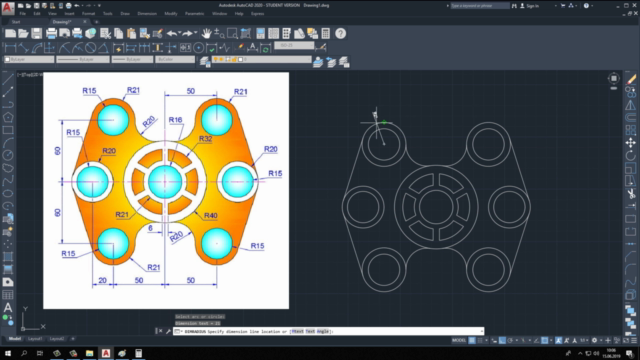640x360 pixels.
Task: Click the Save floppy disk toolbar icon
Action: click(37, 33)
